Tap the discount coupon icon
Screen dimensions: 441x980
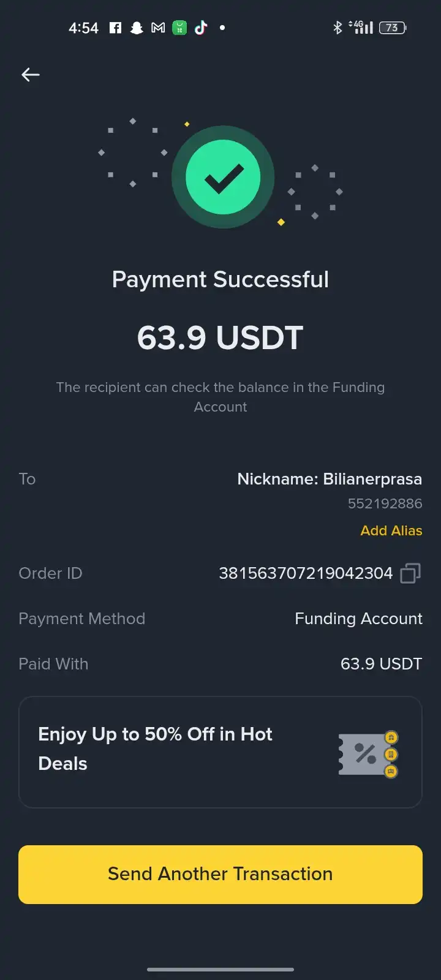tap(368, 754)
